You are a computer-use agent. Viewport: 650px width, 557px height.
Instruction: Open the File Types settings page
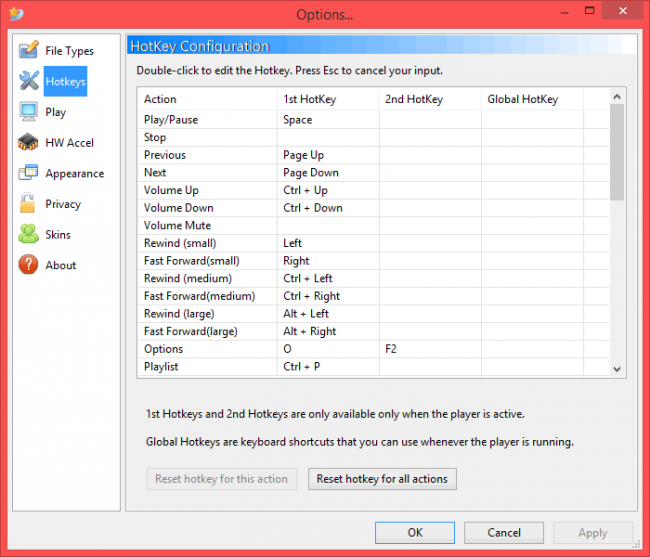69,51
